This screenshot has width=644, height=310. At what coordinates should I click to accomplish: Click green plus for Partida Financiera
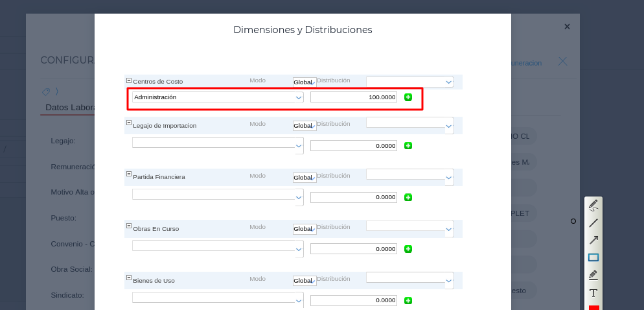tap(408, 197)
